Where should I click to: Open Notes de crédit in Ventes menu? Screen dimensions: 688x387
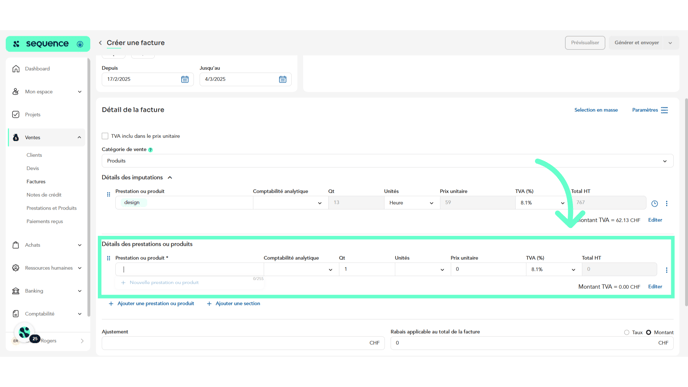pos(44,195)
